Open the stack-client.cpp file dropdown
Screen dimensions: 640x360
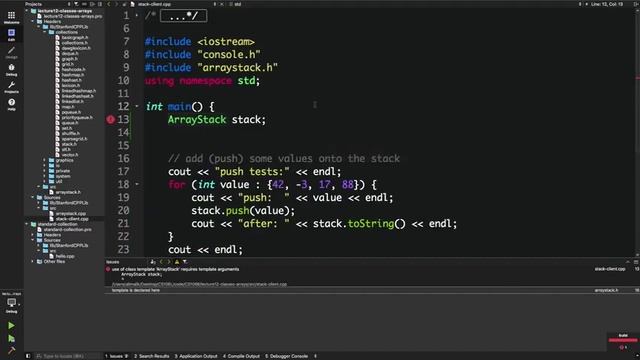click(215, 4)
